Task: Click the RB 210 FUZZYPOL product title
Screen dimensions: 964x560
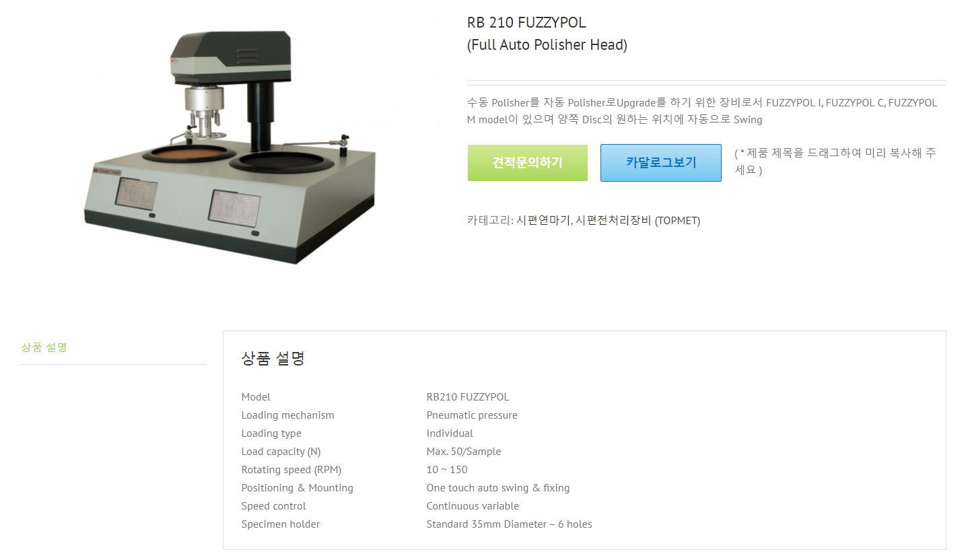Action: [526, 22]
